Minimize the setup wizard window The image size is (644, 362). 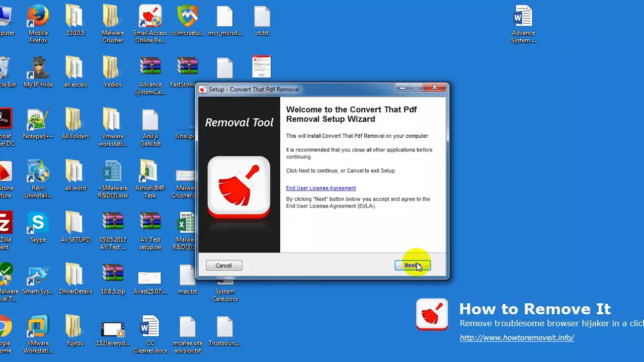tap(402, 87)
